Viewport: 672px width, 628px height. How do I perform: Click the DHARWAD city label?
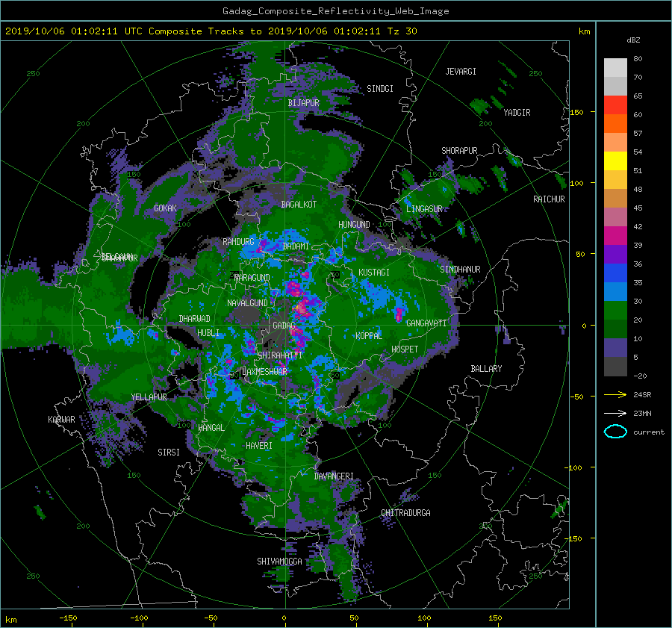click(x=194, y=319)
